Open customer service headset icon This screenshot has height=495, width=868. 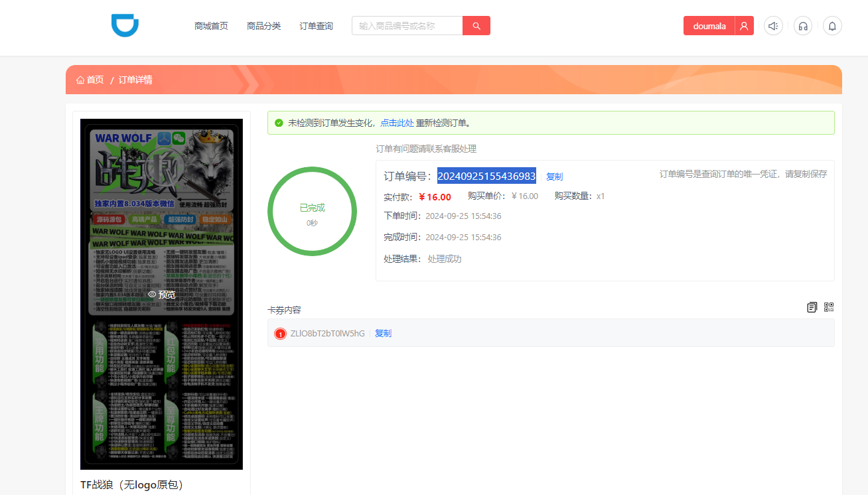(x=803, y=26)
